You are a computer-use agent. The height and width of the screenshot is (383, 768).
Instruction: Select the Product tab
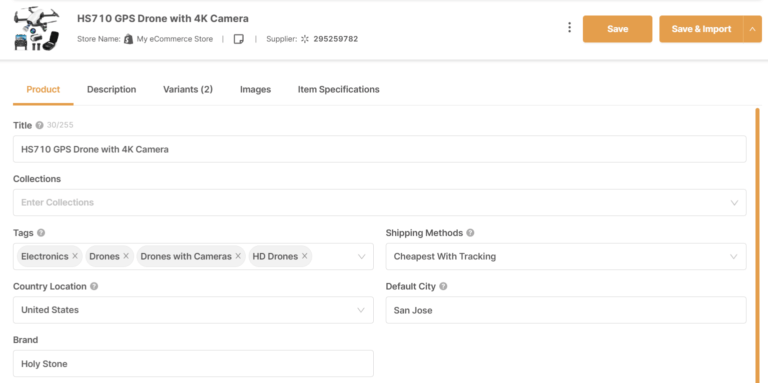click(43, 89)
